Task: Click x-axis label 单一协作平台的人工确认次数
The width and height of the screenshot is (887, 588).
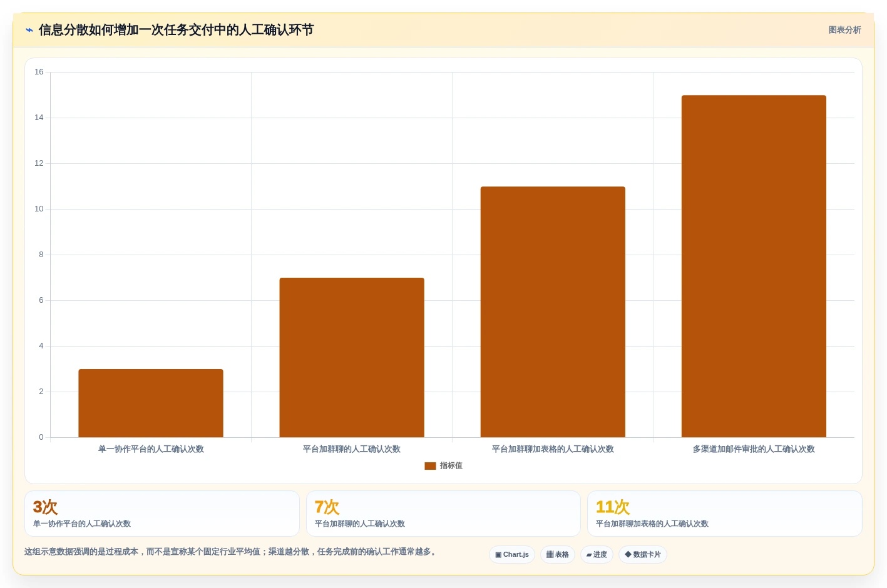Action: coord(151,449)
